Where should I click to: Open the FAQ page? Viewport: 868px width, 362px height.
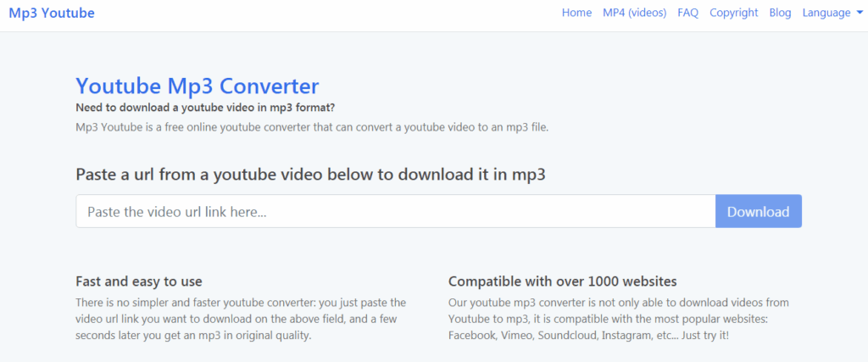[687, 13]
